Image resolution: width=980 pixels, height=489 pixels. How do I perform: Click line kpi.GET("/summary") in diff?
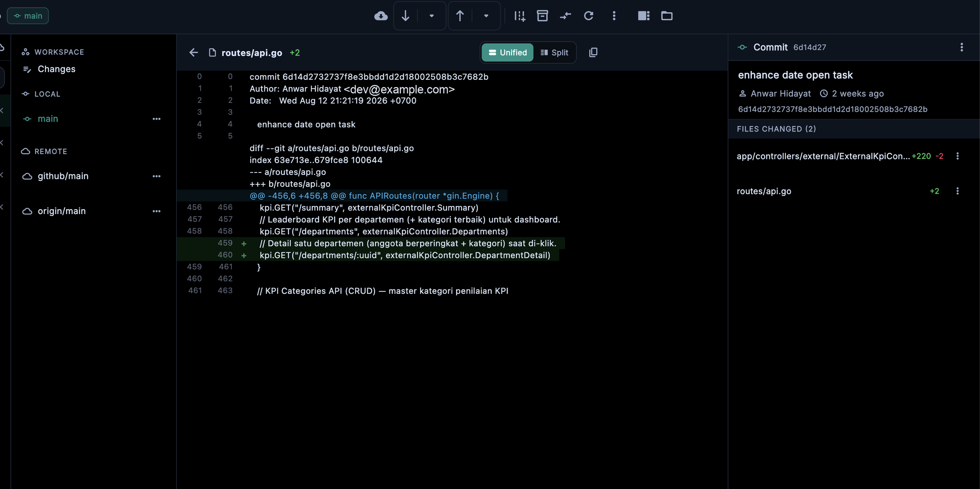(369, 208)
